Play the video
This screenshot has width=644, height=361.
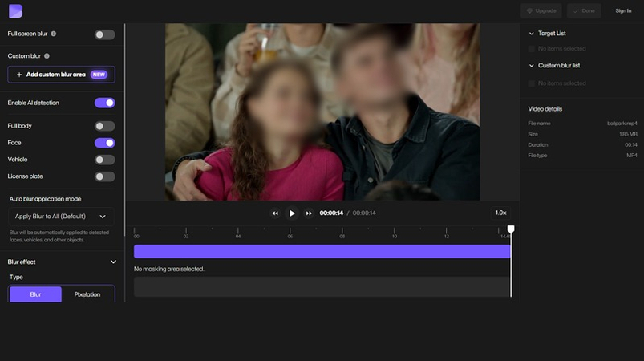[x=292, y=213]
